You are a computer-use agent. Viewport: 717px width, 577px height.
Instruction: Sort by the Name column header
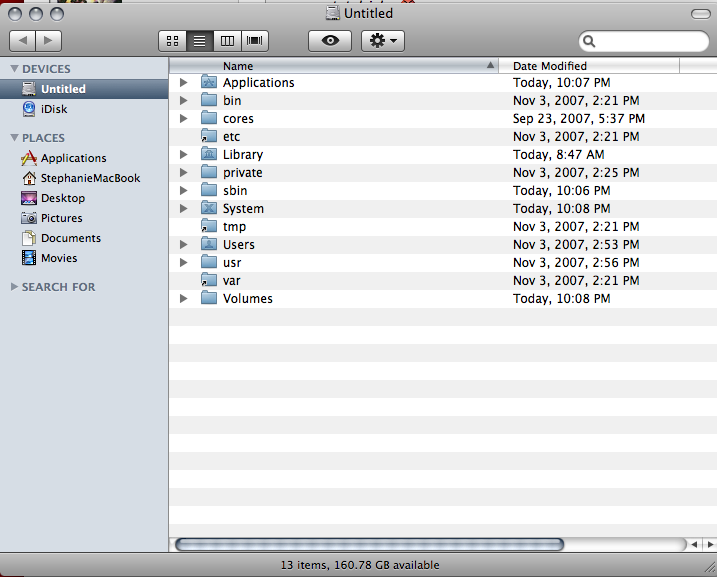point(333,66)
